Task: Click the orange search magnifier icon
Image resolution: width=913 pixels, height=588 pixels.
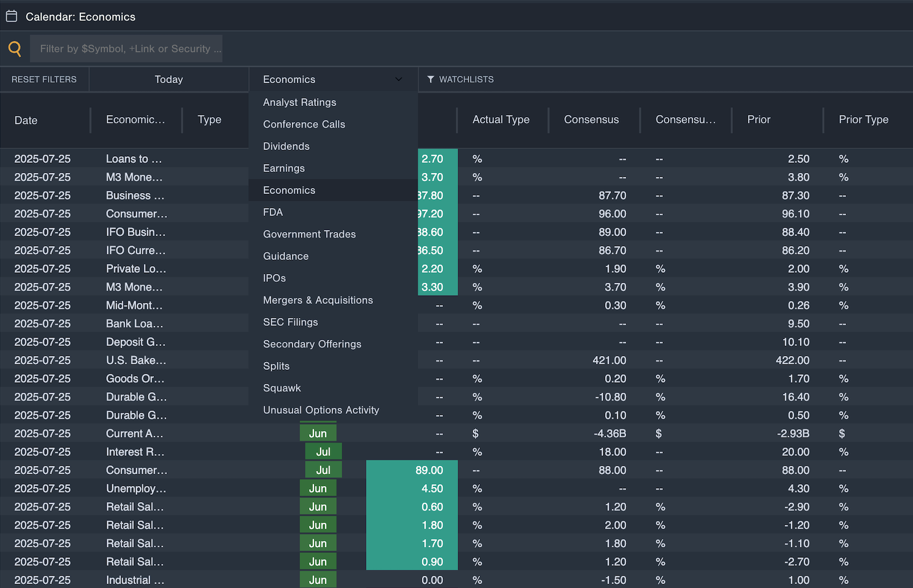Action: pyautogui.click(x=15, y=49)
